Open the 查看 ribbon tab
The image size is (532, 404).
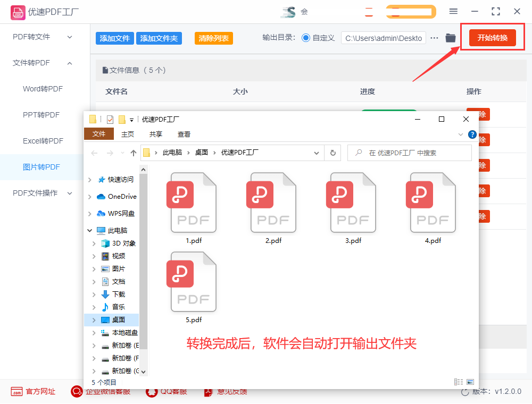184,134
